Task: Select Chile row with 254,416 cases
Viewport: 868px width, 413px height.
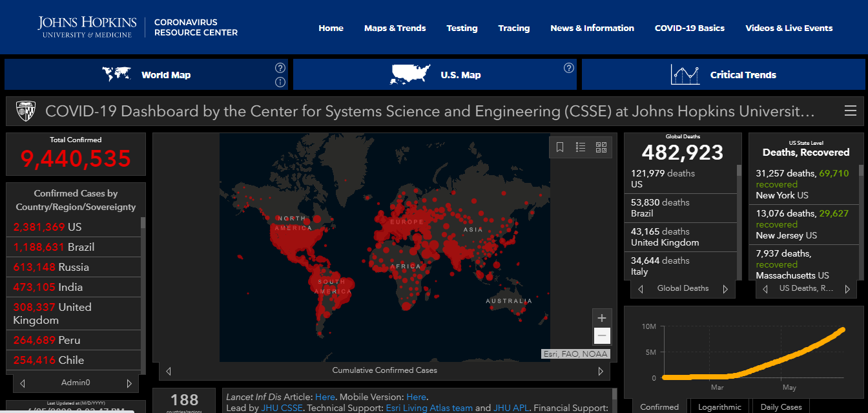Action: pos(74,360)
